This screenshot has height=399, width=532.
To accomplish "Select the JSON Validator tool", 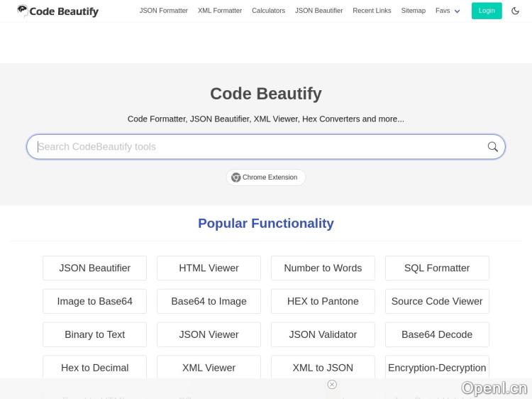I will pos(323,334).
